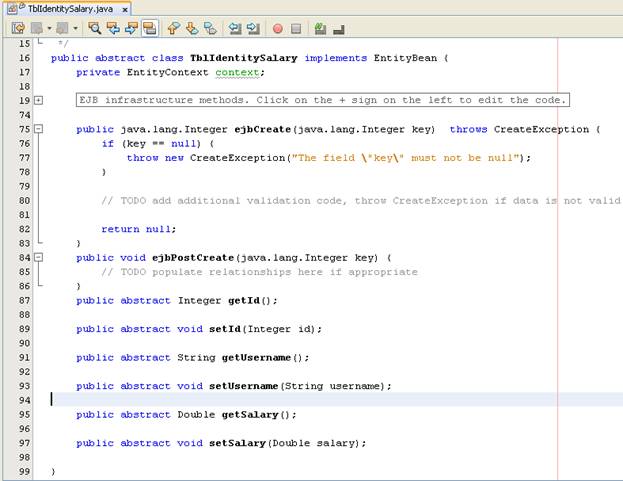Click 'implements' keyword on line 16
623x481 pixels.
(336, 58)
